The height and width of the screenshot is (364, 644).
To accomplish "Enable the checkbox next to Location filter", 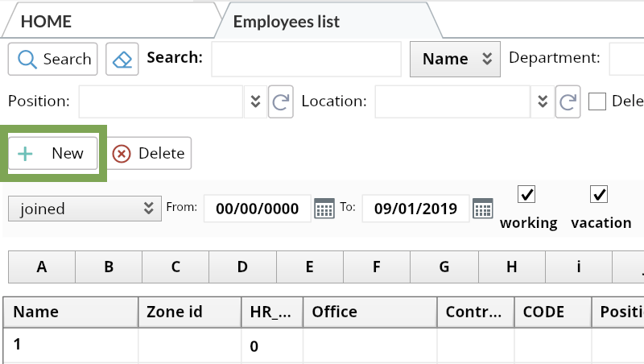I will pos(597,101).
